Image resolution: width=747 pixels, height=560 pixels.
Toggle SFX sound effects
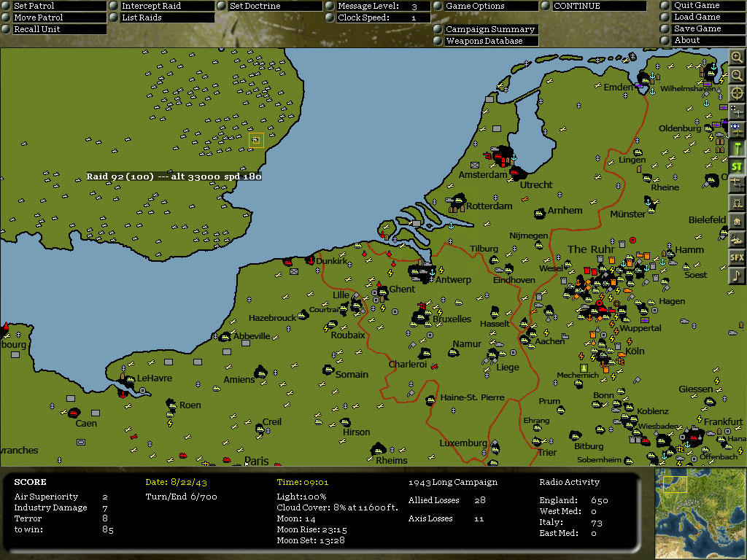(737, 257)
